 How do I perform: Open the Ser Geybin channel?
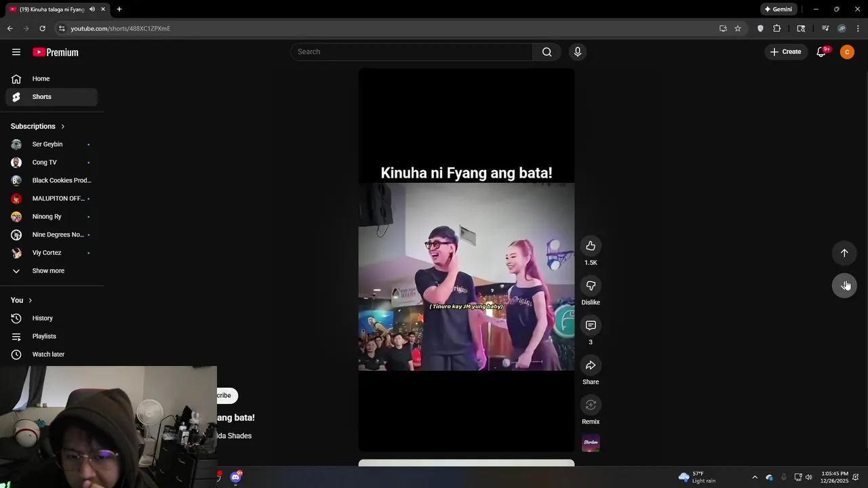52,144
